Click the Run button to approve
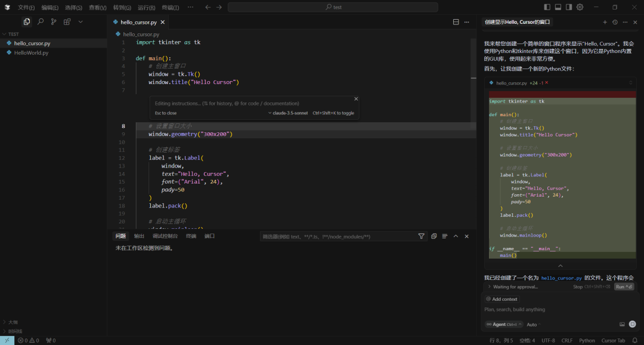This screenshot has height=345, width=644. click(x=624, y=287)
